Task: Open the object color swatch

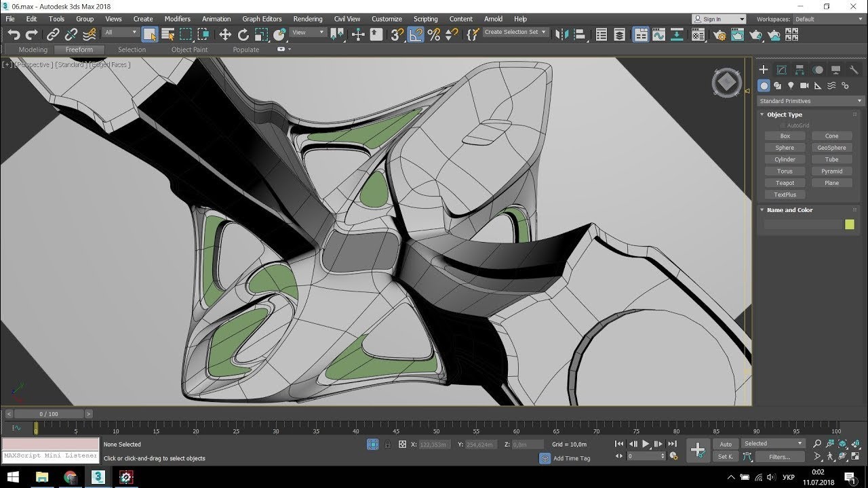Action: tap(850, 224)
